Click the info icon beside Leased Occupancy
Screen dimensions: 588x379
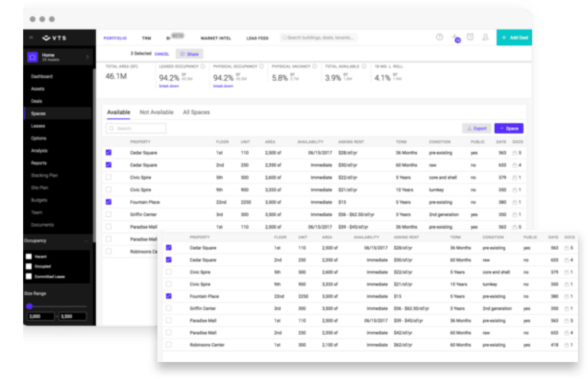[203, 66]
